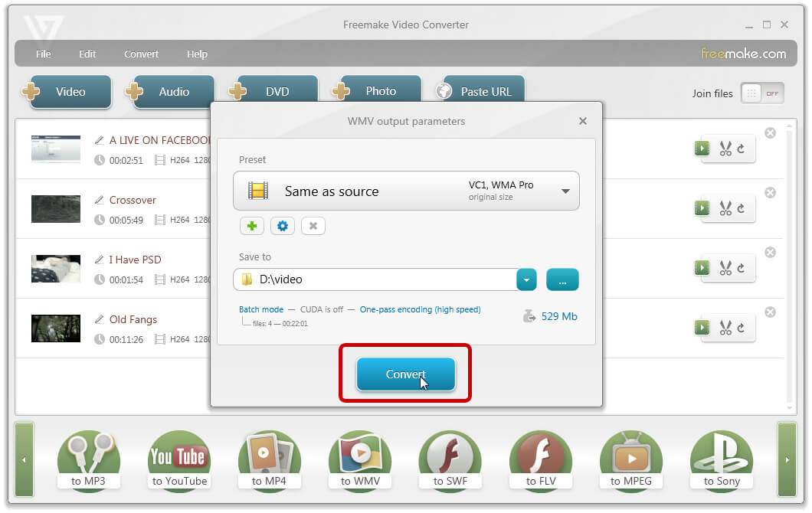Edit the preset with the gear icon

point(282,226)
